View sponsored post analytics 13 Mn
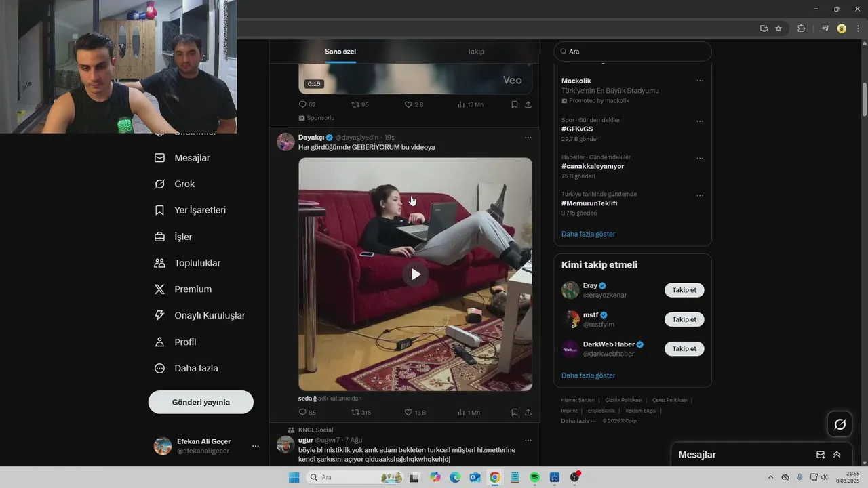This screenshot has width=868, height=488. coord(470,104)
